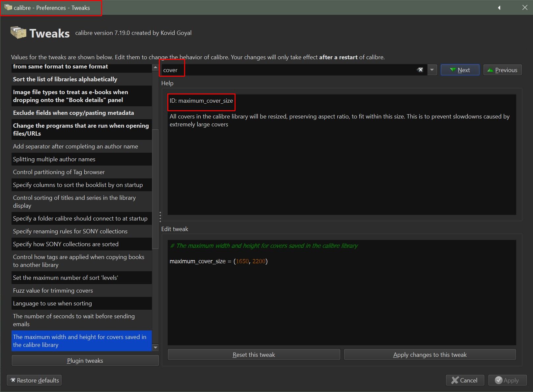
Task: Select 'Splitting multiple author names'
Action: tap(82, 159)
